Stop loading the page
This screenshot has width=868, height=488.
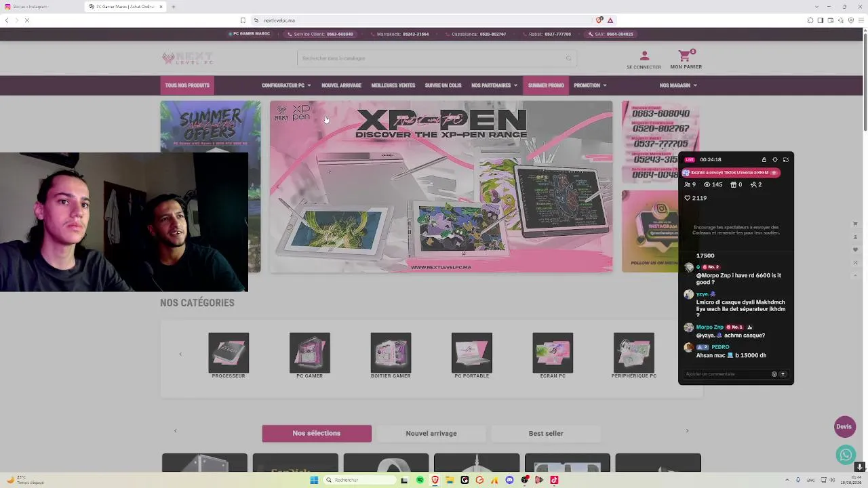[27, 20]
